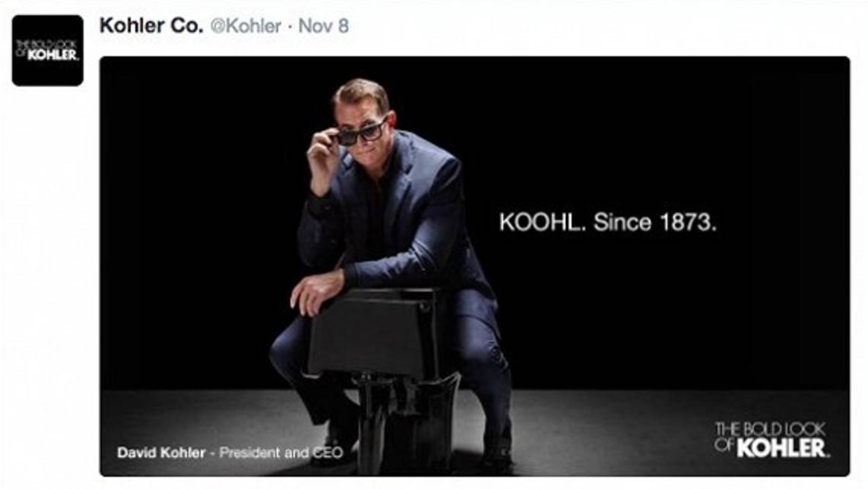Open the Nov 8 tweet timestamp
The image size is (868, 489).
click(323, 26)
